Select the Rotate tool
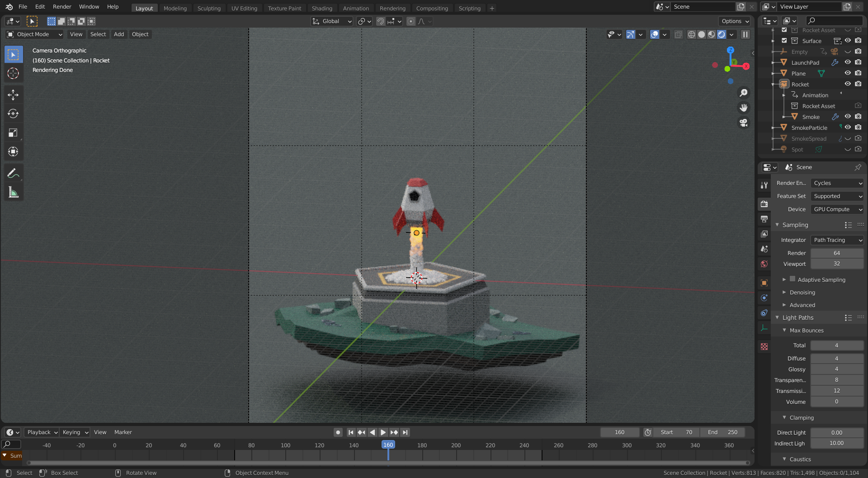Viewport: 868px width, 478px height. tap(14, 114)
